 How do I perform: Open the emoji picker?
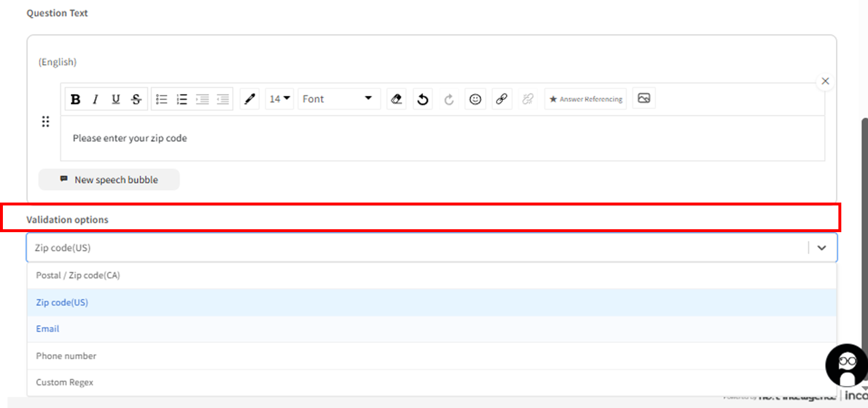(475, 99)
